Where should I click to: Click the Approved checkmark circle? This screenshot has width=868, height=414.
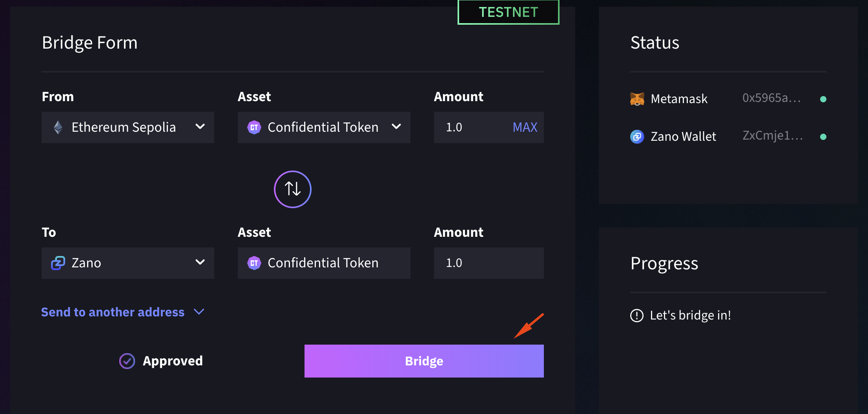pos(127,361)
